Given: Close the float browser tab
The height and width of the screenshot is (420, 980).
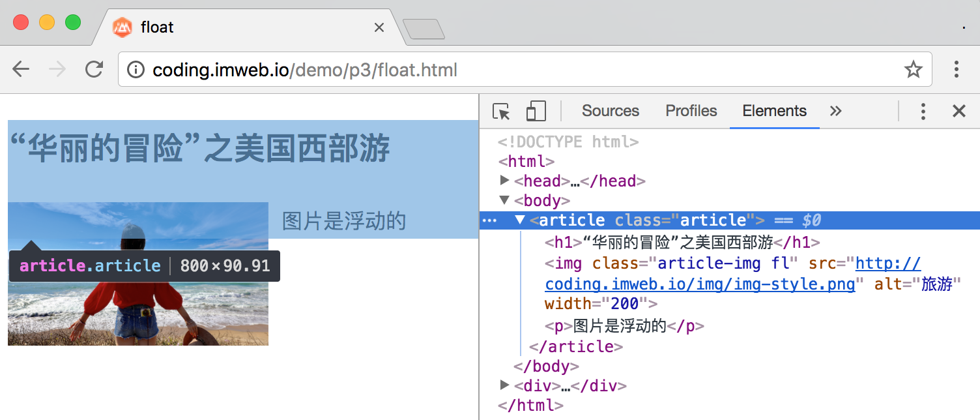Looking at the screenshot, I should pos(379,27).
